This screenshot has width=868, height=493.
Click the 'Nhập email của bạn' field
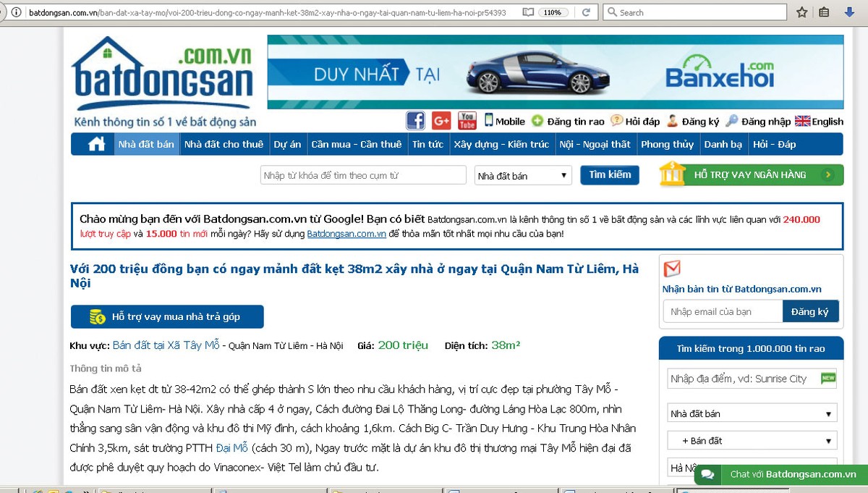[x=723, y=311]
